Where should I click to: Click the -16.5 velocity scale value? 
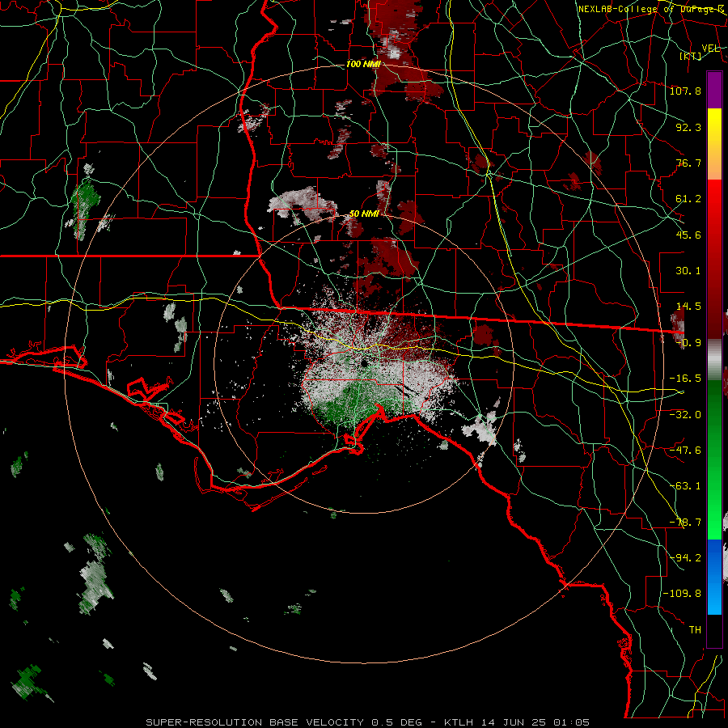click(685, 379)
